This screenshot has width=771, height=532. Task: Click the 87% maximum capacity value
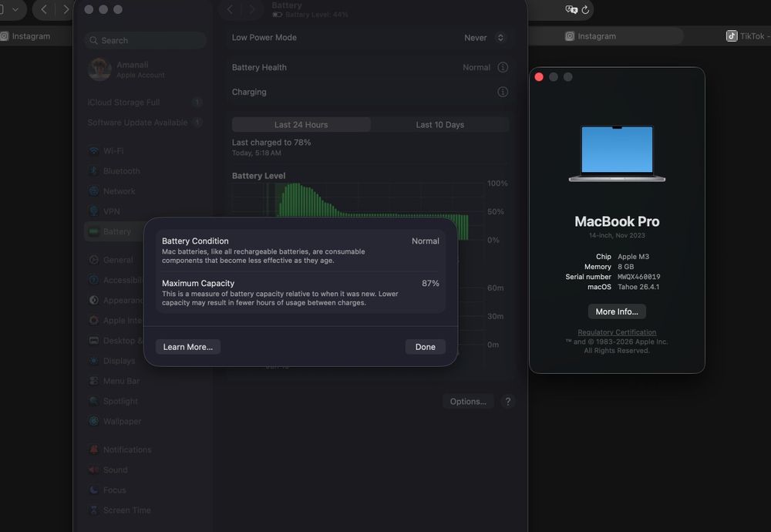click(x=430, y=283)
